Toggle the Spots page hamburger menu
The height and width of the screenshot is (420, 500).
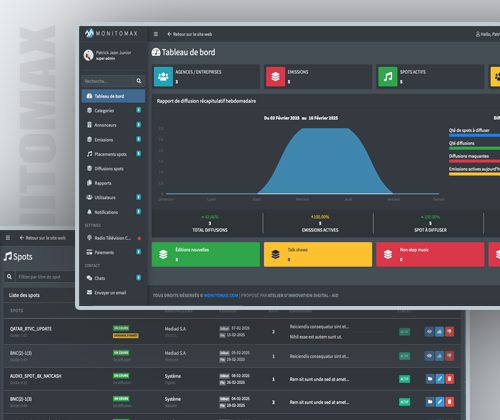coord(8,238)
